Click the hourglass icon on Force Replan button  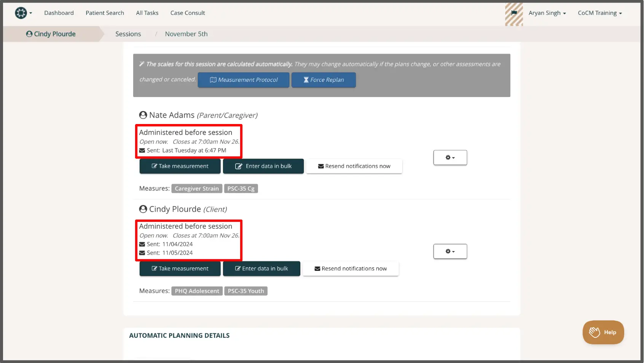pyautogui.click(x=306, y=80)
